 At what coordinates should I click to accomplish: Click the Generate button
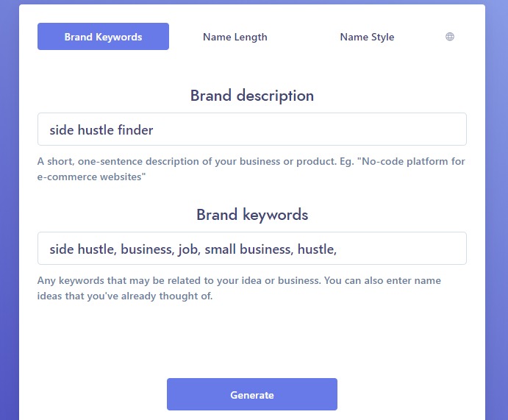tap(252, 394)
